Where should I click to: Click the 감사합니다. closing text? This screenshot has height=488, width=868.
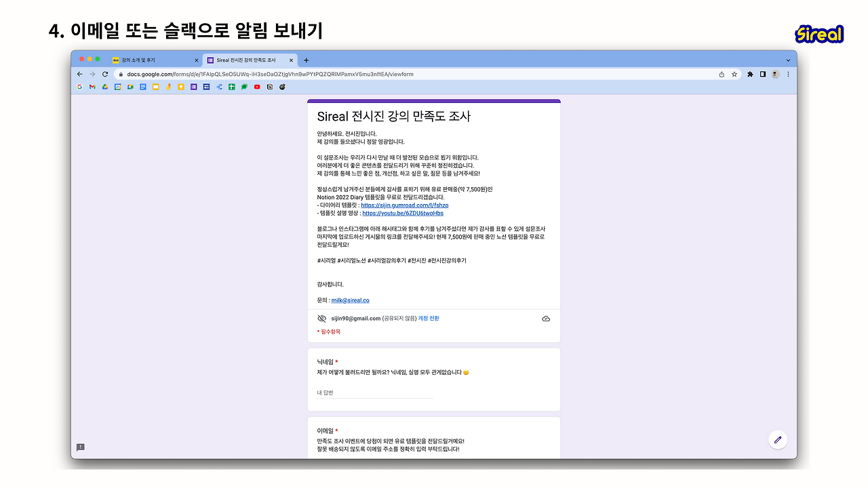[x=330, y=285]
